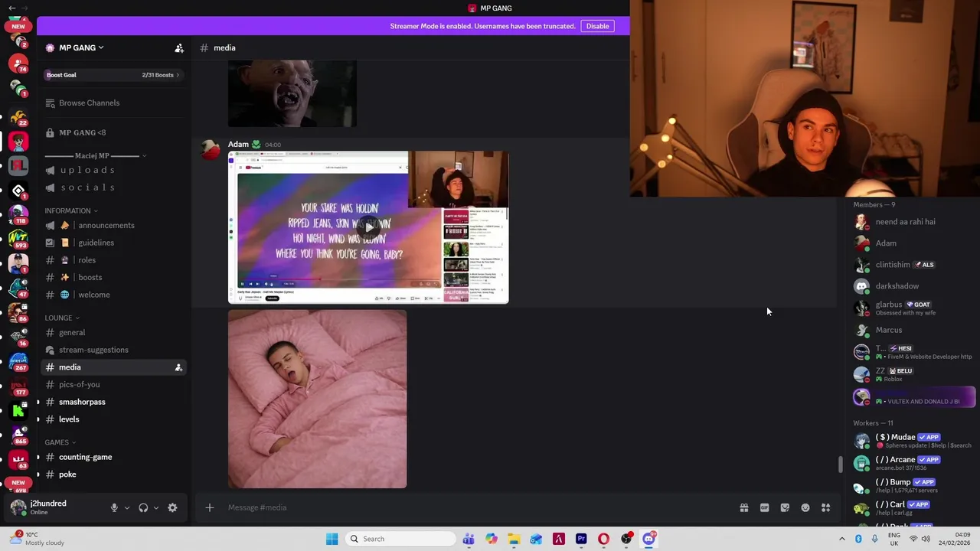
Task: Toggle microphone mute in user panel
Action: [x=114, y=507]
